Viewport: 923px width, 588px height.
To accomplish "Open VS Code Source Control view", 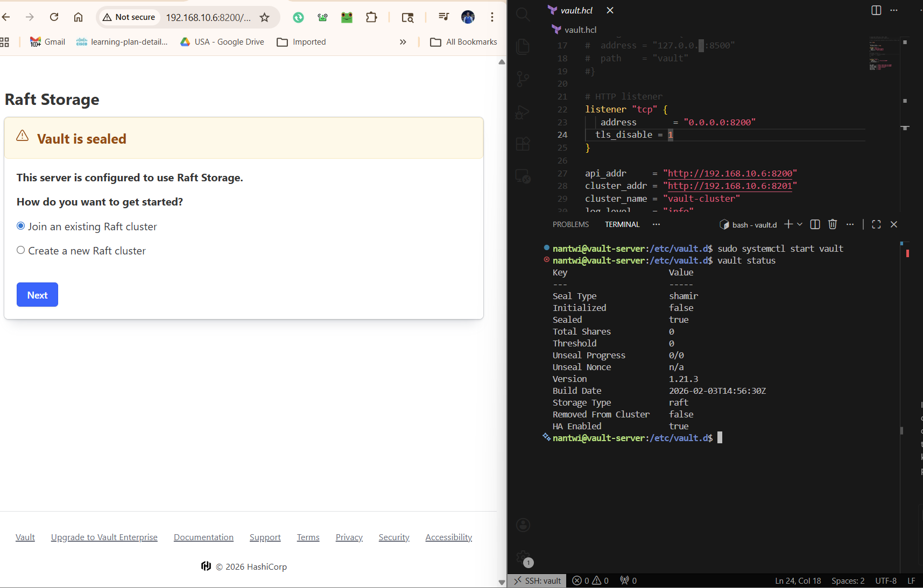I will [x=523, y=80].
